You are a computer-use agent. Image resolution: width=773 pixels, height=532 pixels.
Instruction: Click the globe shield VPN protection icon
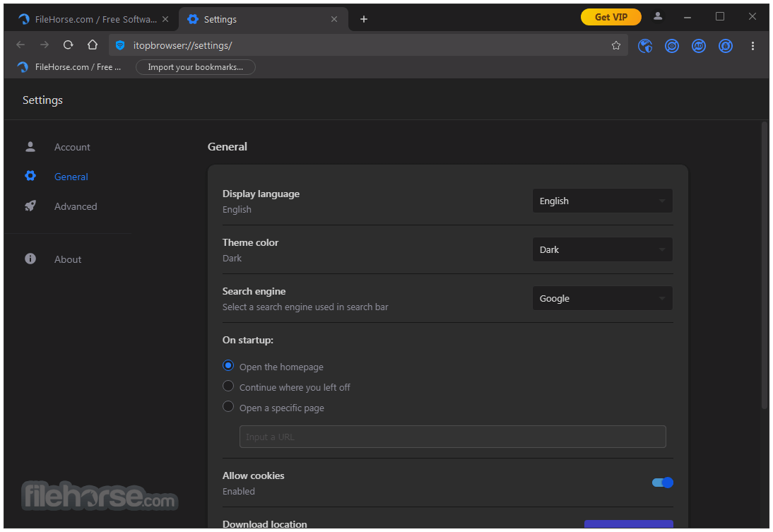[x=645, y=46]
